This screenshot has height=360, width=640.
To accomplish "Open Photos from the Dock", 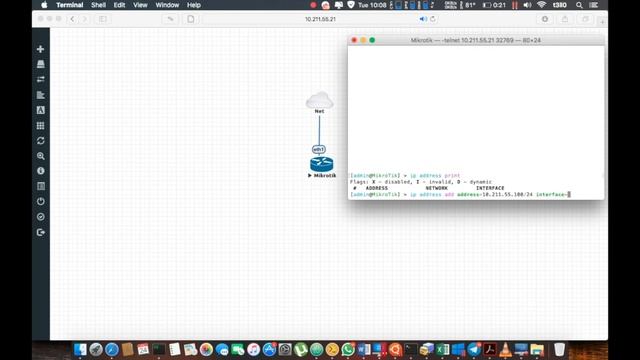I will coord(206,349).
